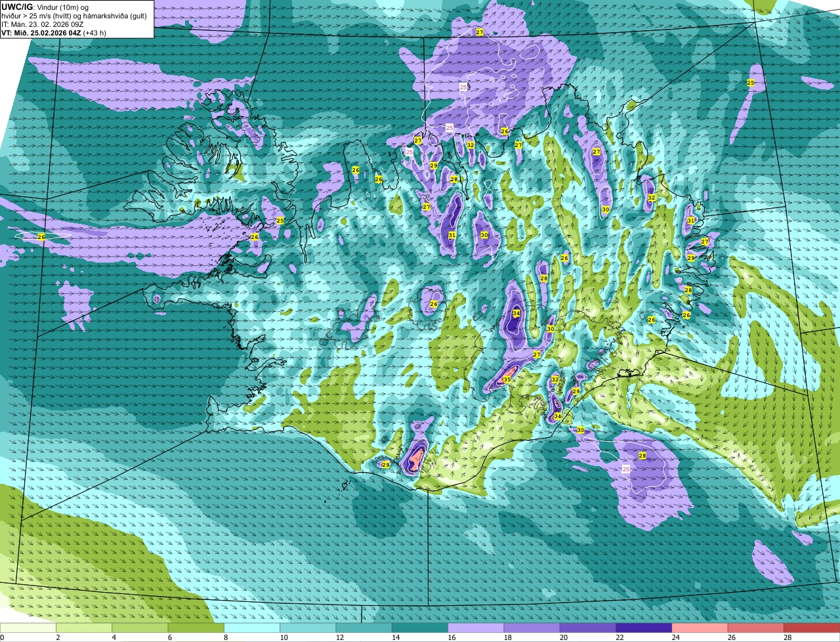Viewport: 840px width, 642px height.
Task: Click the yellow '35' maximum gust label
Action: click(507, 379)
